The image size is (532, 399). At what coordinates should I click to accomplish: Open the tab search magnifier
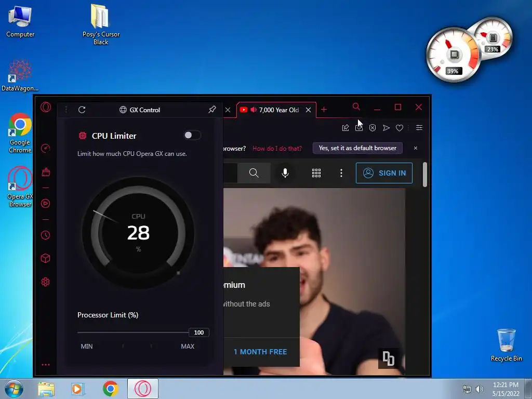(x=356, y=107)
